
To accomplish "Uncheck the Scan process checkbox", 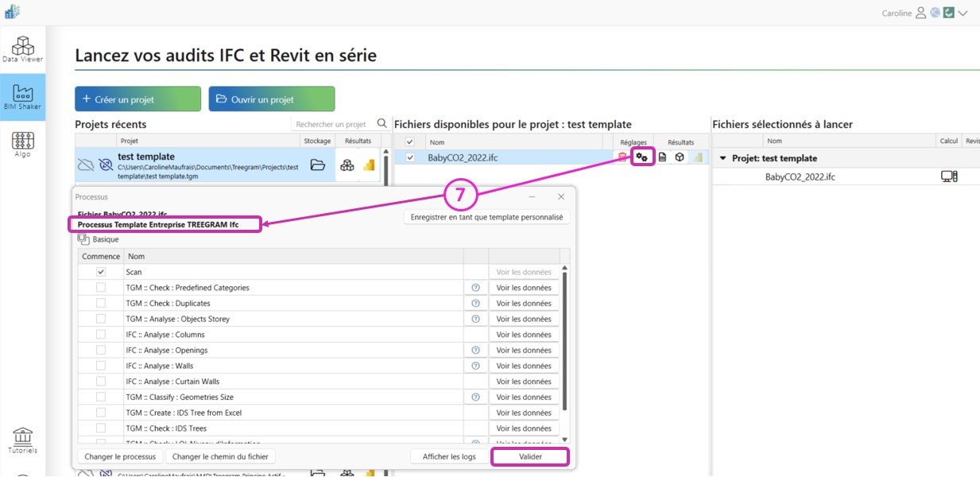I will click(x=101, y=272).
